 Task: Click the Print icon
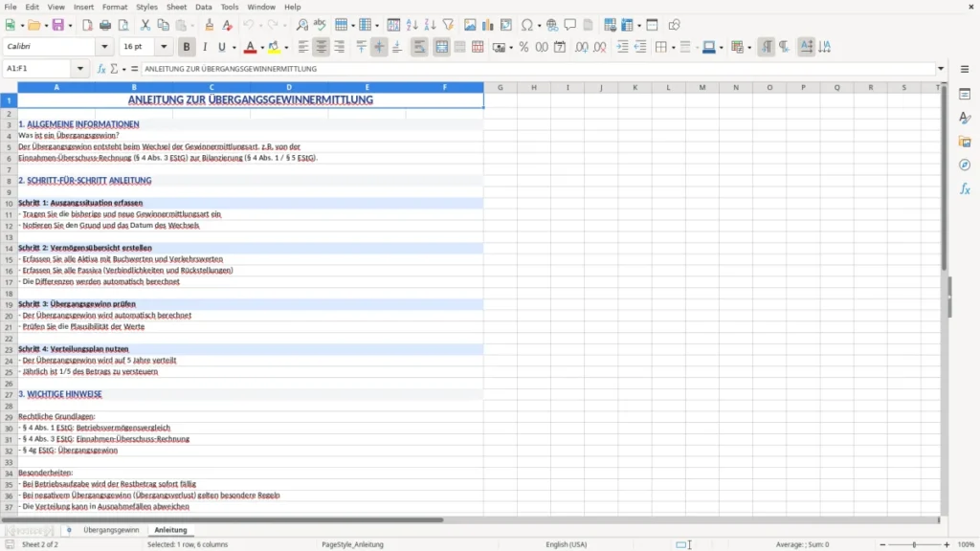pos(105,25)
